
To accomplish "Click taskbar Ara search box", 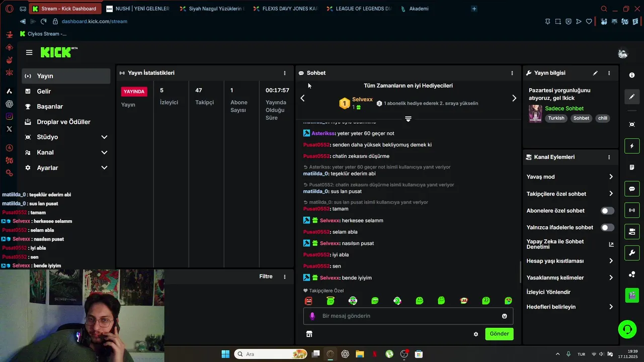I will coord(271,354).
